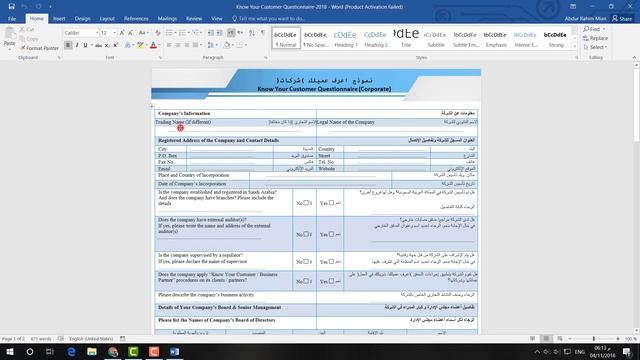
Task: Copy the selection to clipboard
Action: [29, 39]
